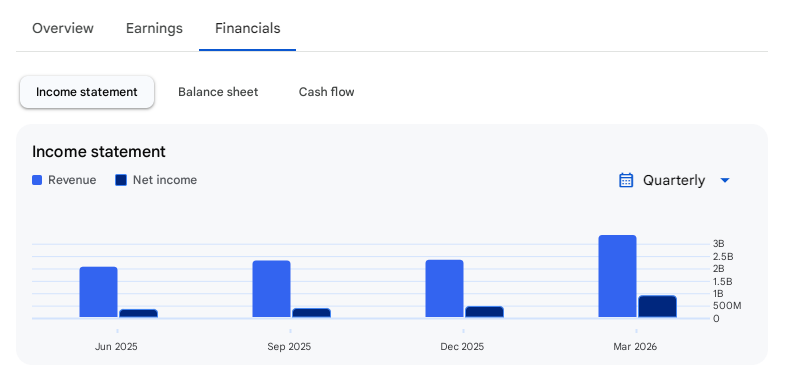
Task: Click the Jun 2025 net income bar
Action: pyautogui.click(x=139, y=314)
